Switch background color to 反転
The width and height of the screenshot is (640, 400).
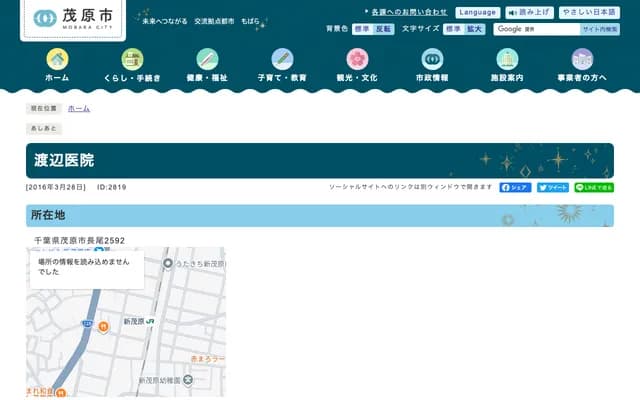(x=384, y=29)
